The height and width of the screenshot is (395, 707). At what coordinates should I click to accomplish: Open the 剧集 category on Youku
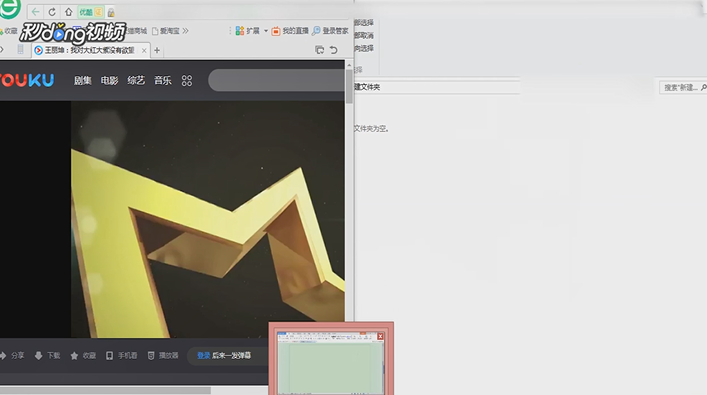pos(83,80)
